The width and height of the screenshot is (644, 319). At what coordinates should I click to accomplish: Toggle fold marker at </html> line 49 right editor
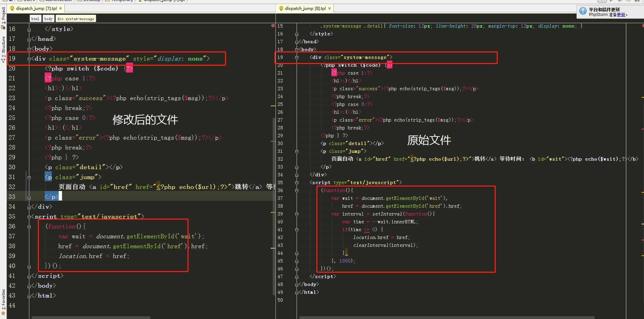297,292
